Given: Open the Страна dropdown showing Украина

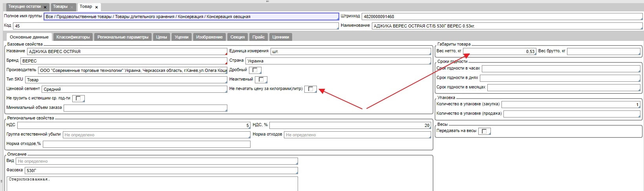Looking at the screenshot, I should pos(338,61).
